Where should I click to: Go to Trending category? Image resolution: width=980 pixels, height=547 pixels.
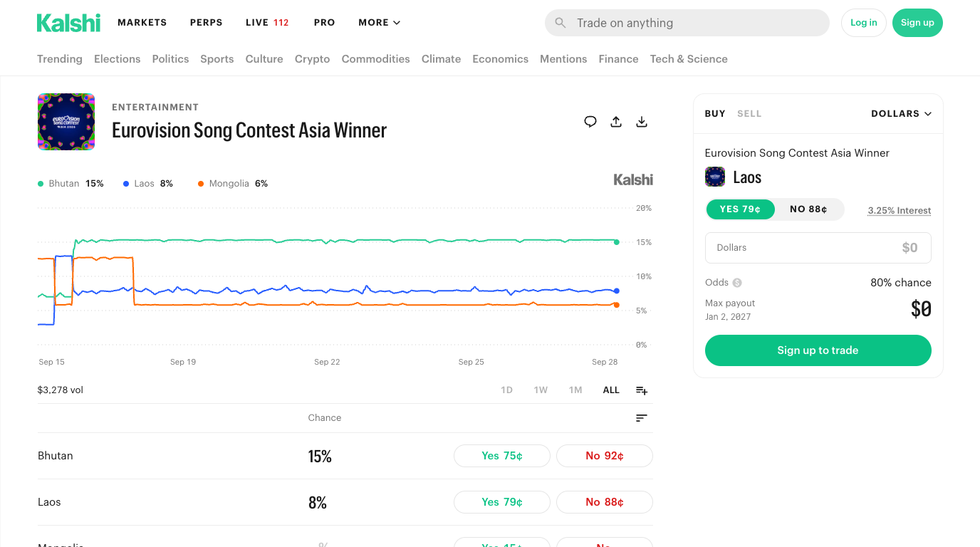click(x=60, y=59)
